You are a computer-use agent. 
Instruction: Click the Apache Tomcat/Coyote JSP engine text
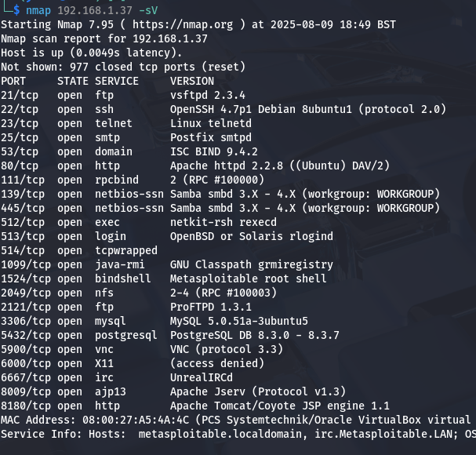(280, 406)
